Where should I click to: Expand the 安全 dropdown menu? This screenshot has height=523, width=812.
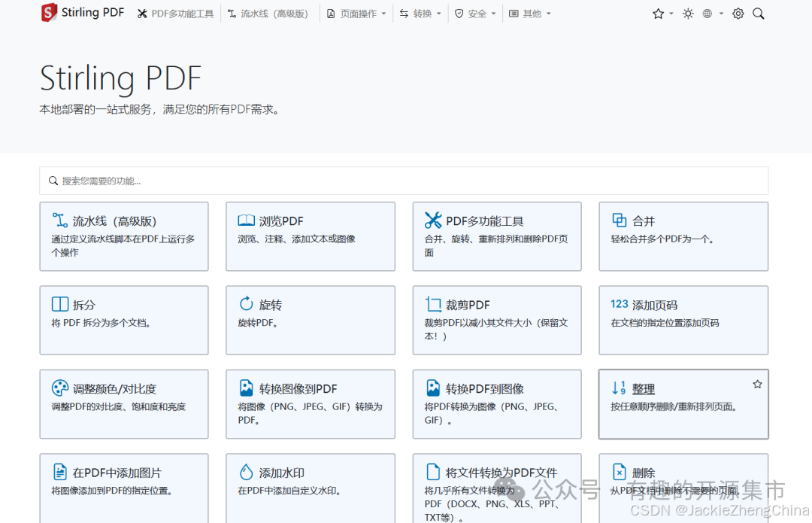[x=475, y=14]
